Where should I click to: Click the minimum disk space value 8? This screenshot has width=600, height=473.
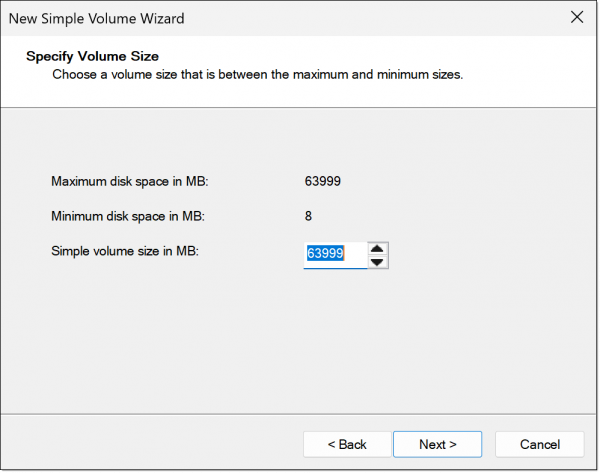coord(308,216)
